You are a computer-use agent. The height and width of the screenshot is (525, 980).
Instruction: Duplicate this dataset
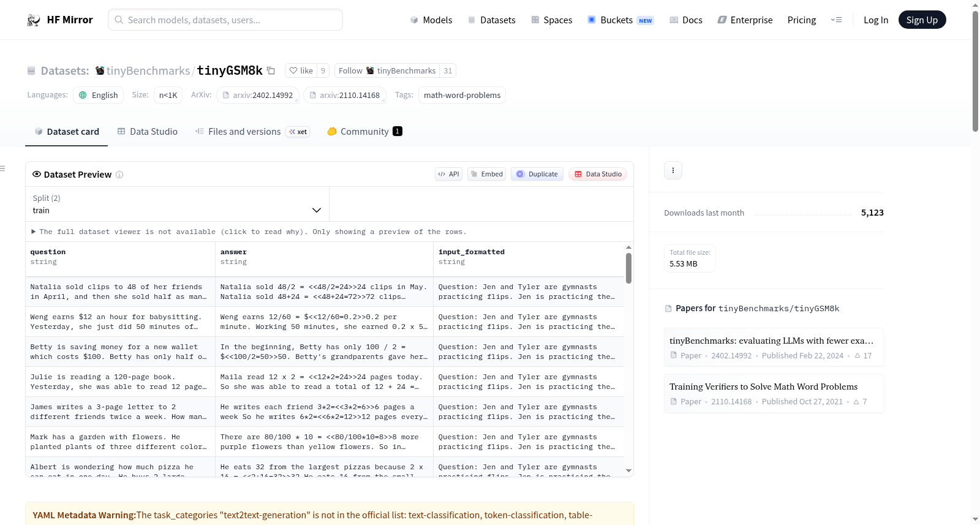(x=537, y=174)
